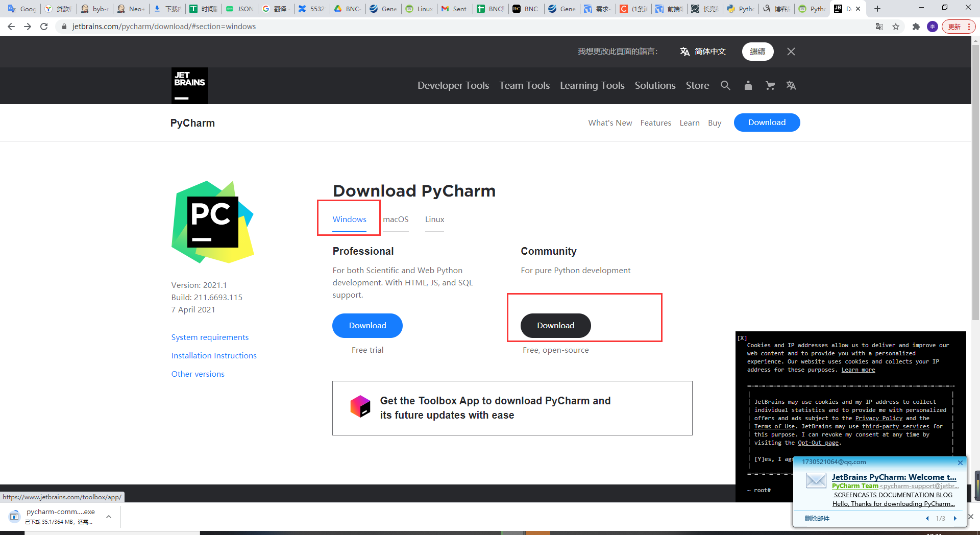Click the PyCharm product title link
This screenshot has height=535, width=980.
point(192,123)
